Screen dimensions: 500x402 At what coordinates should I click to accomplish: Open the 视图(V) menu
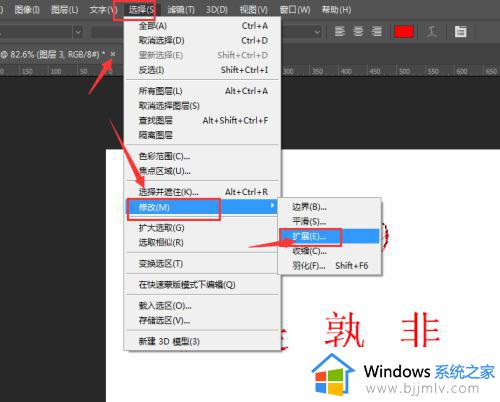tap(254, 10)
